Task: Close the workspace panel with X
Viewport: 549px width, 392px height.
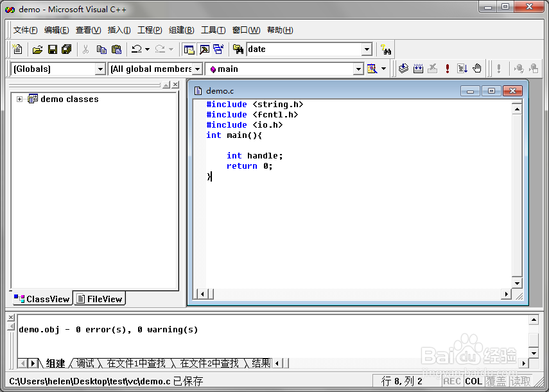Action: click(x=175, y=85)
